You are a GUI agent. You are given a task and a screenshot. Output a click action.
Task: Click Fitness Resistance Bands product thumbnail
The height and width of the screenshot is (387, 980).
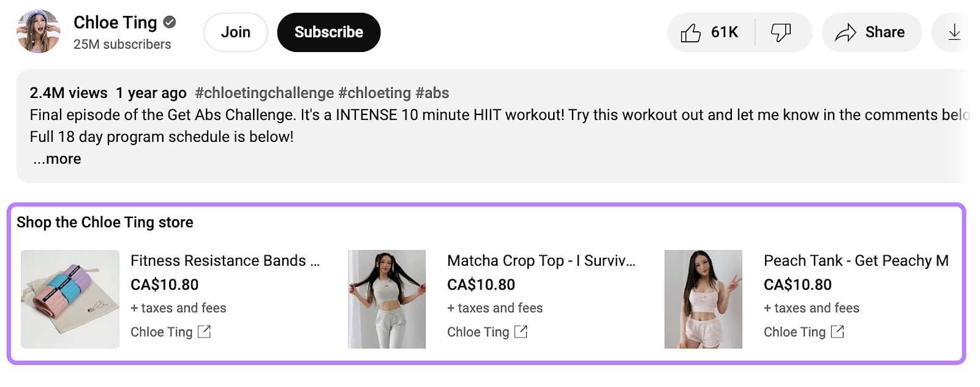point(70,299)
